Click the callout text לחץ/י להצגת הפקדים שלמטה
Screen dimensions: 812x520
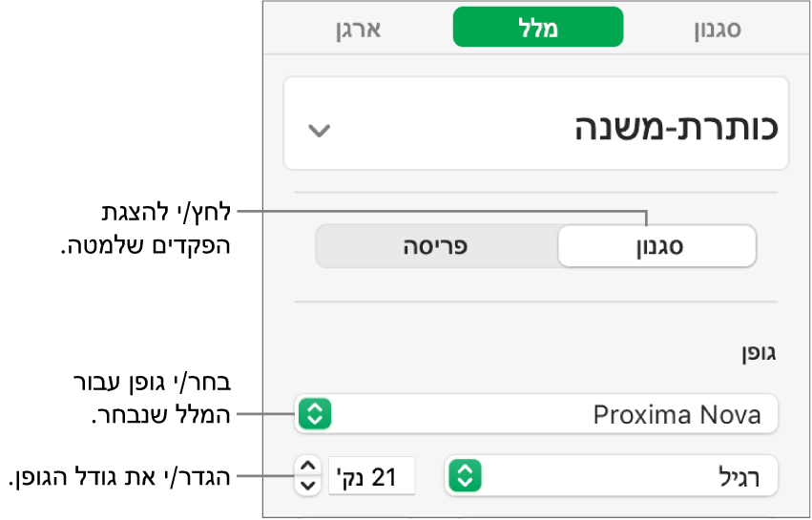[x=170, y=228]
